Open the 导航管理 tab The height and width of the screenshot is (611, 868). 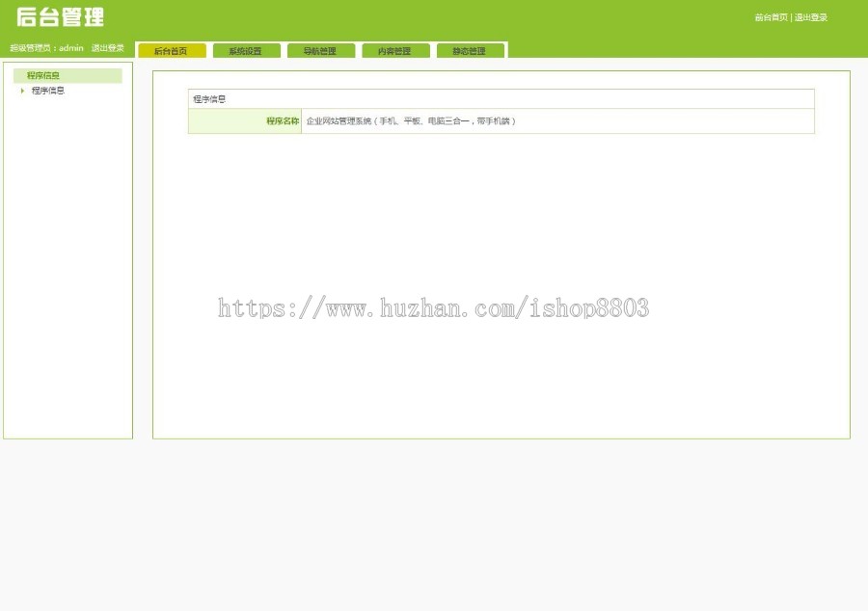(320, 51)
